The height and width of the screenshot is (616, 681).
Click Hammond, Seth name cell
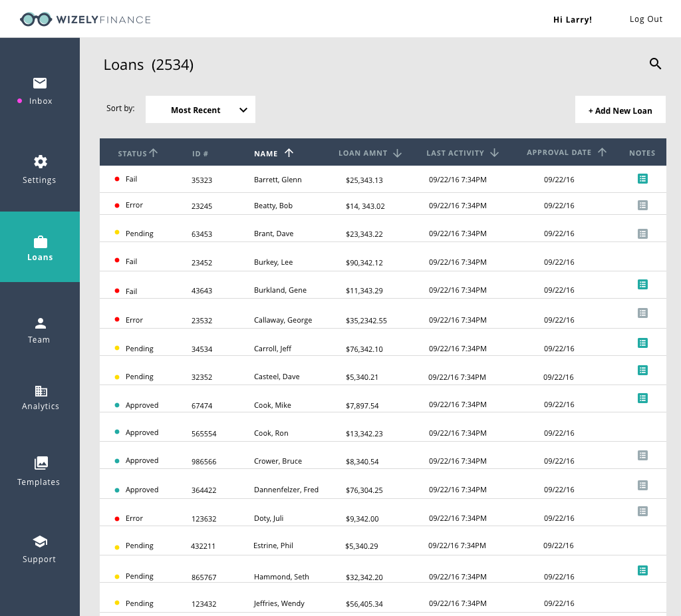tap(281, 577)
